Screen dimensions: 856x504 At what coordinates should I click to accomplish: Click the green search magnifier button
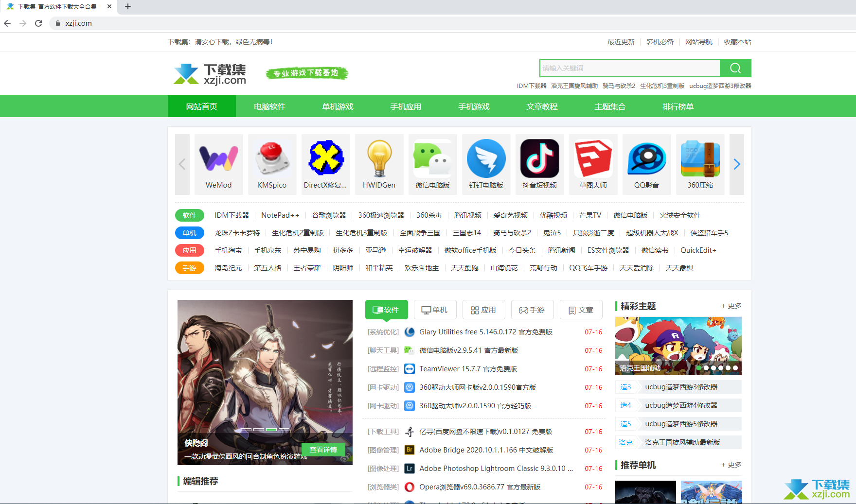pyautogui.click(x=735, y=68)
